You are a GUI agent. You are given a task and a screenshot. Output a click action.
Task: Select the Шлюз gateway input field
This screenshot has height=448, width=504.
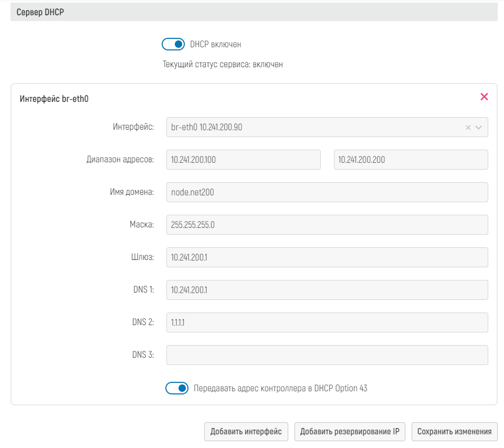(327, 257)
